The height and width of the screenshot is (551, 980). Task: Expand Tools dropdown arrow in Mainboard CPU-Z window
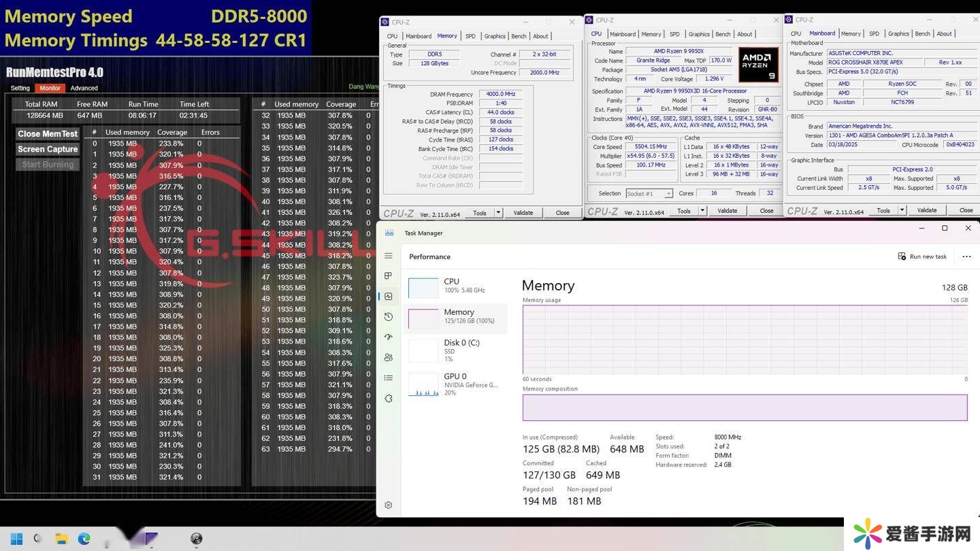click(x=902, y=210)
